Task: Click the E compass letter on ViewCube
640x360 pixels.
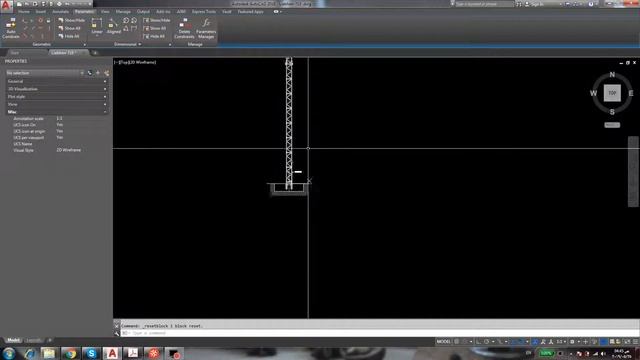Action: click(x=631, y=93)
